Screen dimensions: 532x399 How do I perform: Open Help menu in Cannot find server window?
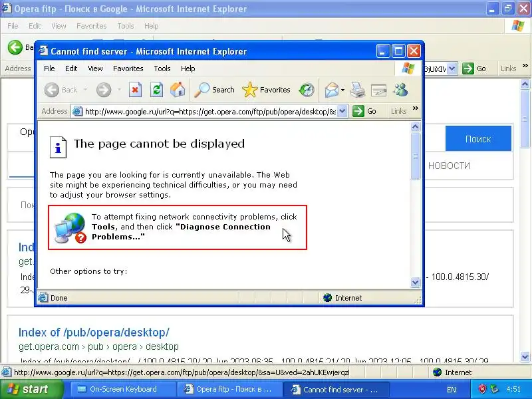188,68
